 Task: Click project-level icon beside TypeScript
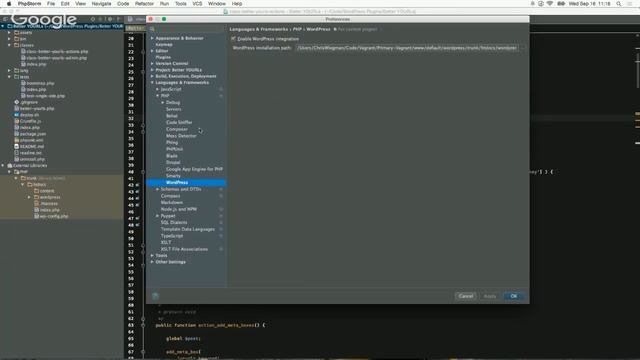(221, 236)
